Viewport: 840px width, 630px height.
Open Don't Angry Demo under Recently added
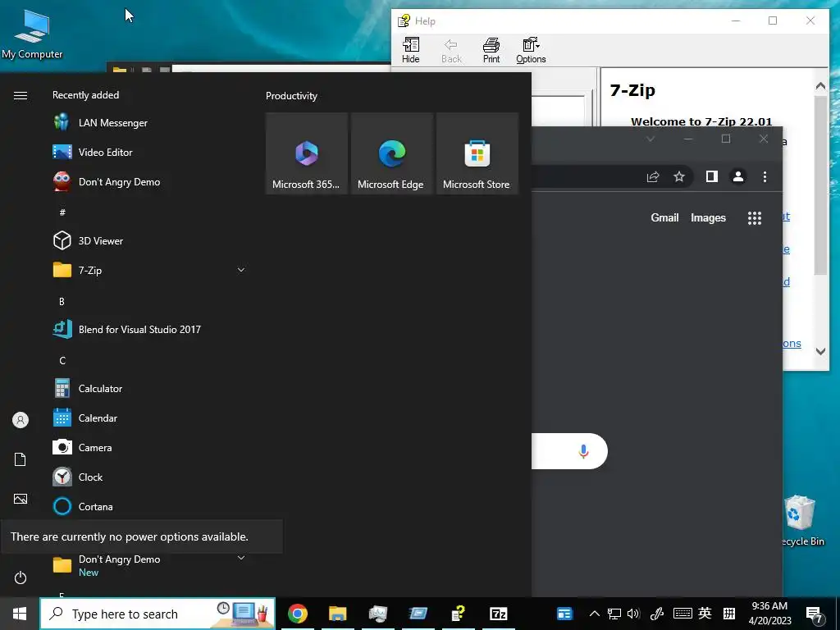tap(150, 181)
